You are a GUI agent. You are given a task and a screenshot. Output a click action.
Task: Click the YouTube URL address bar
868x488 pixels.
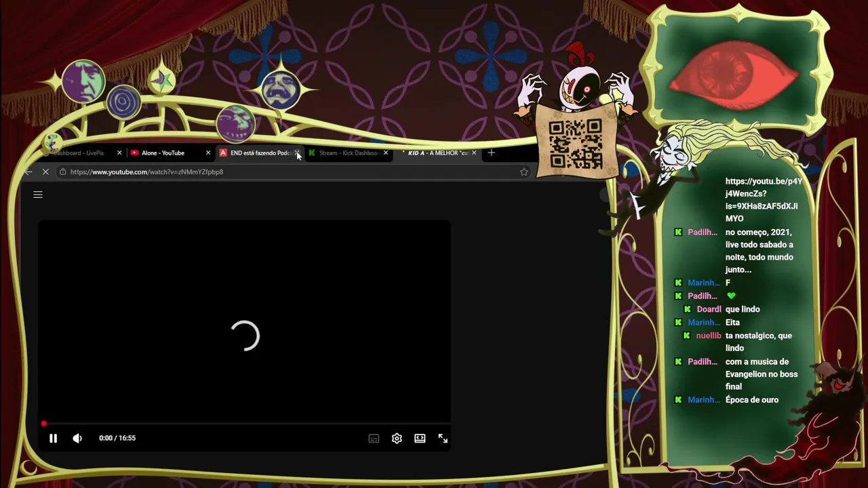(x=292, y=172)
